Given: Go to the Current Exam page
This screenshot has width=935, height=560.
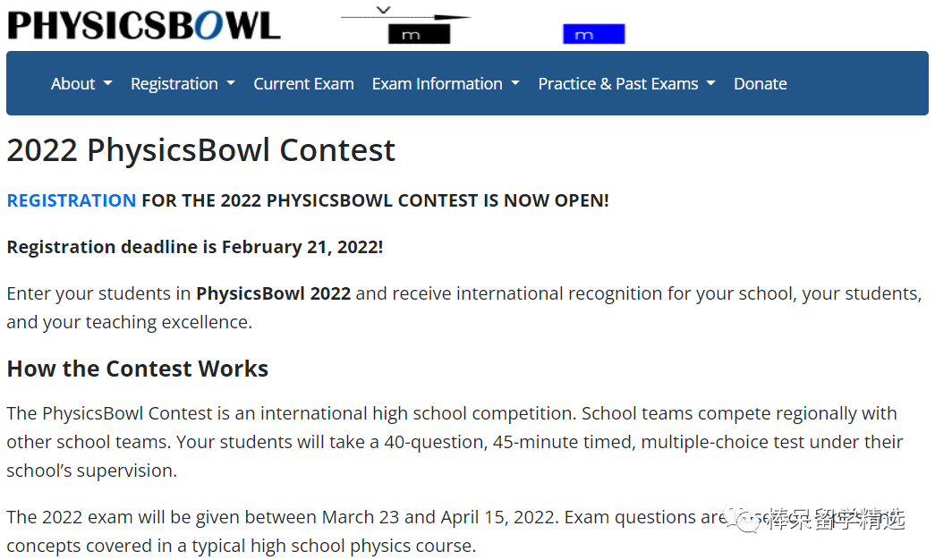Looking at the screenshot, I should tap(303, 83).
